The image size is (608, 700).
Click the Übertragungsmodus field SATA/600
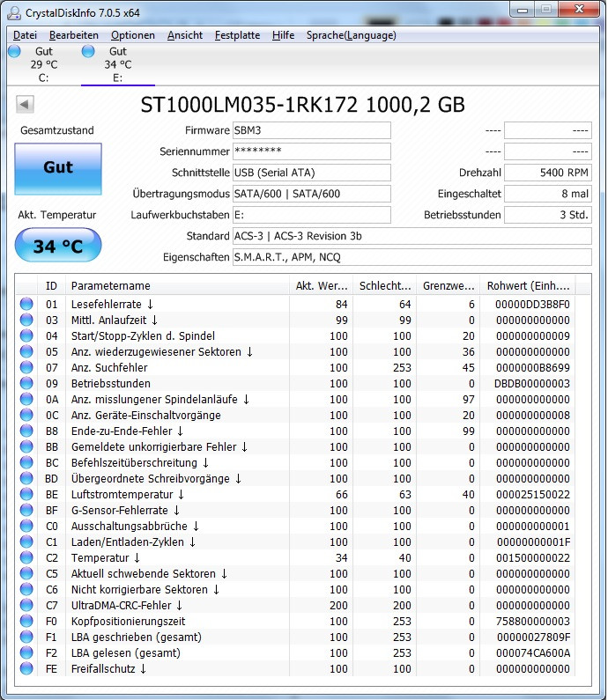point(311,194)
